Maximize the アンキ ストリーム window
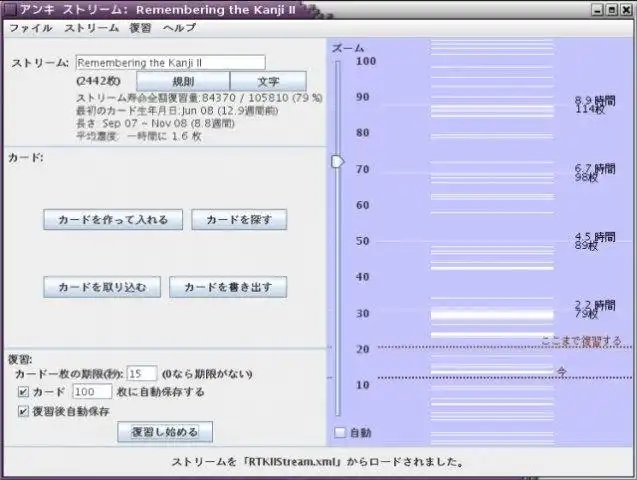Viewport: 637px width, 480px height. pyautogui.click(x=611, y=10)
